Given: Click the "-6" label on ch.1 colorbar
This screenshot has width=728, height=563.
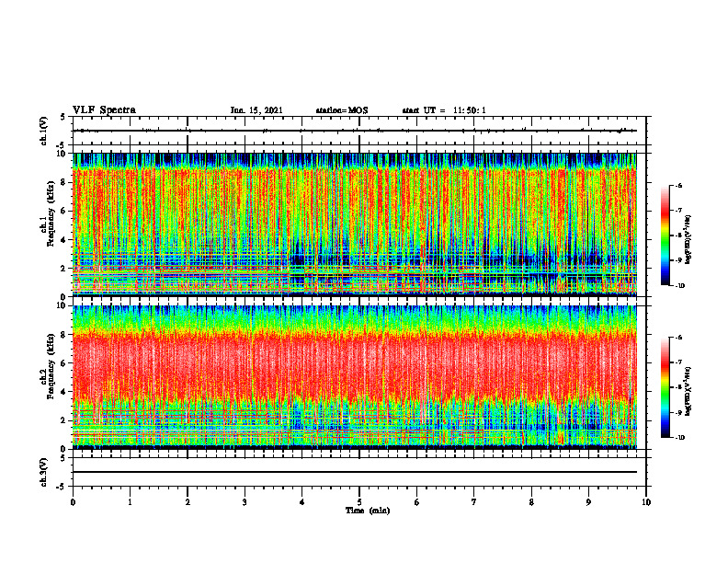Looking at the screenshot, I should click(x=677, y=185).
